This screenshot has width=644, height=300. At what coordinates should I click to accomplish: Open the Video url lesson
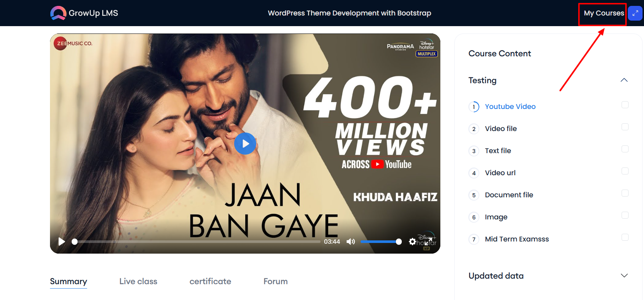(500, 173)
